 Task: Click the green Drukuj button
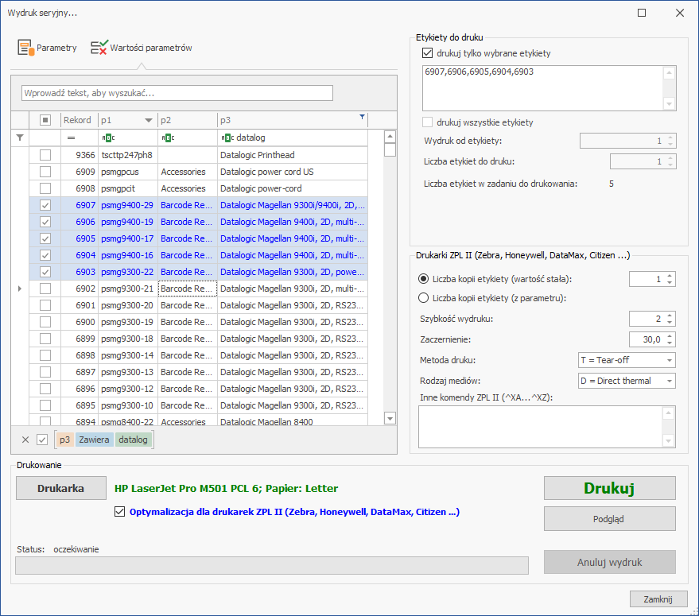(x=609, y=488)
